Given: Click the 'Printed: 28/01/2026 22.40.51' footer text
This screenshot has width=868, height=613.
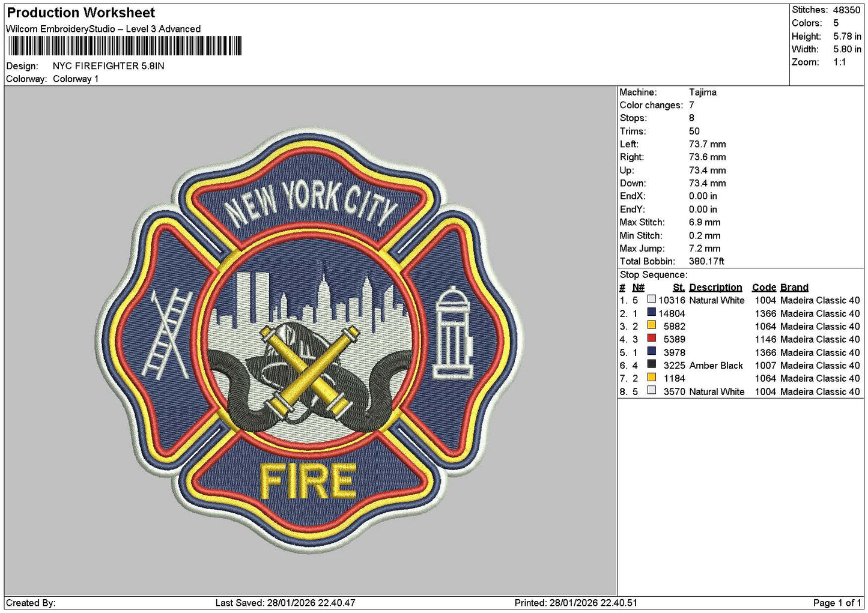Looking at the screenshot, I should [576, 603].
